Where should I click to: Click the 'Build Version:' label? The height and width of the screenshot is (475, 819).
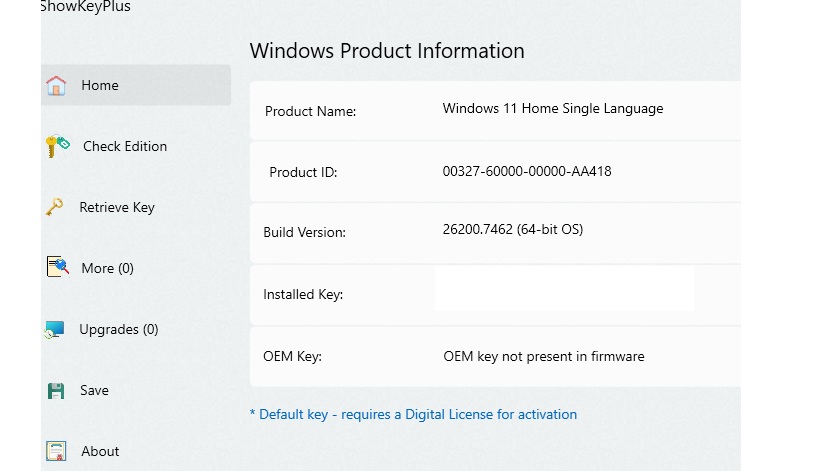coord(305,233)
